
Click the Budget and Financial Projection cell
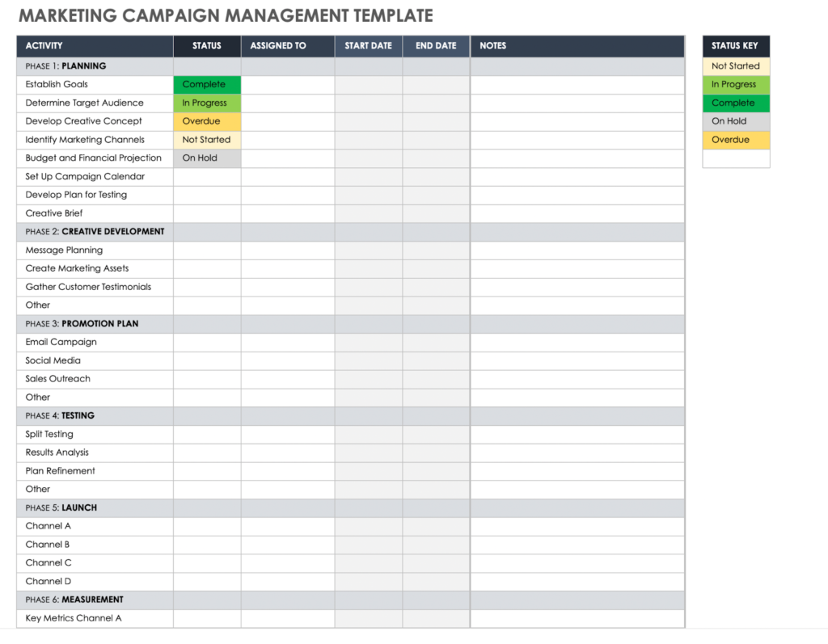coord(95,158)
